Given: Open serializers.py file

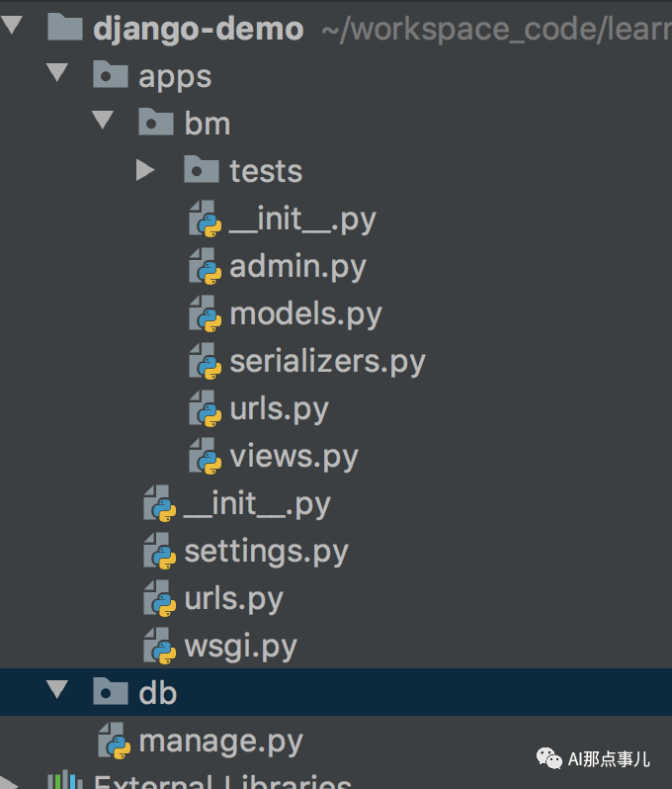Looking at the screenshot, I should [x=327, y=362].
